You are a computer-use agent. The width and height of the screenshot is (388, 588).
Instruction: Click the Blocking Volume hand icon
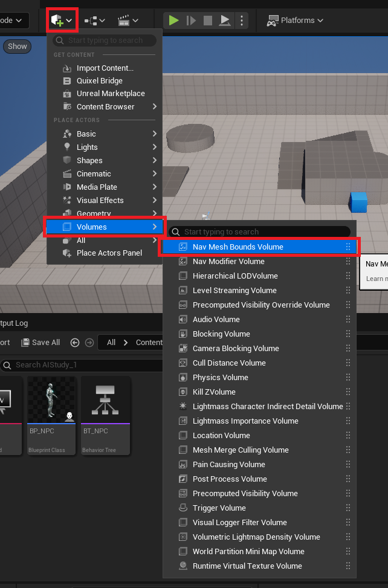183,334
